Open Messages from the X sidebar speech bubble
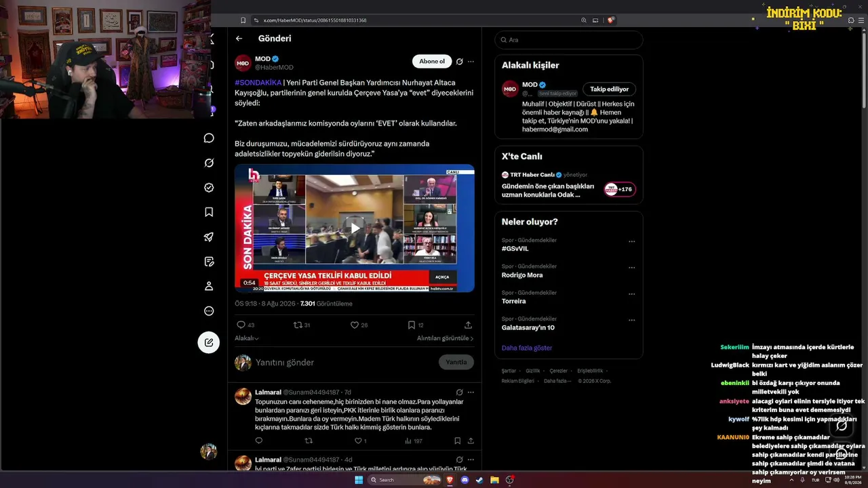The width and height of the screenshot is (868, 488). coord(209,138)
